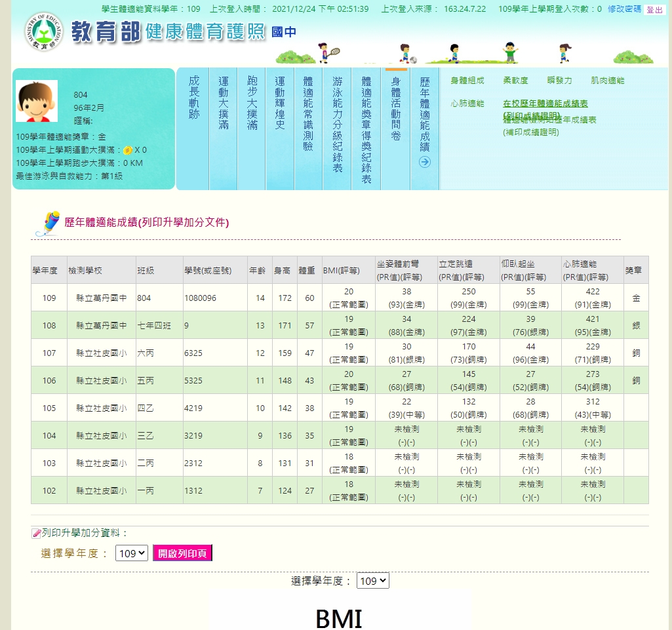Click the soccer kid cartoon figure
672x630 pixels.
[x=406, y=54]
